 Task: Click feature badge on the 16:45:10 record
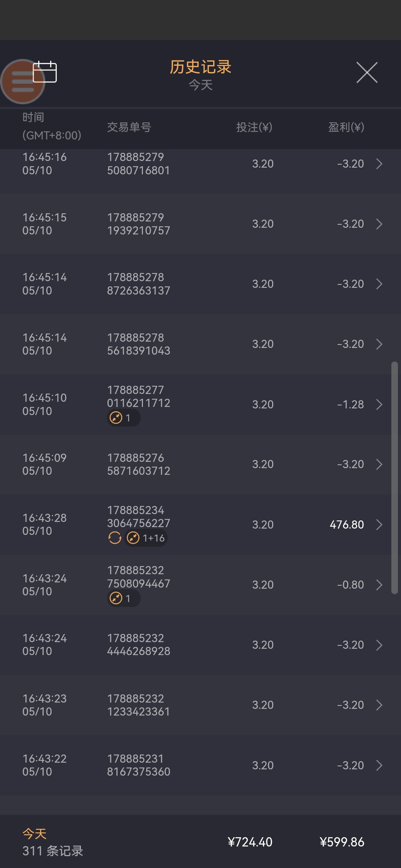116,418
